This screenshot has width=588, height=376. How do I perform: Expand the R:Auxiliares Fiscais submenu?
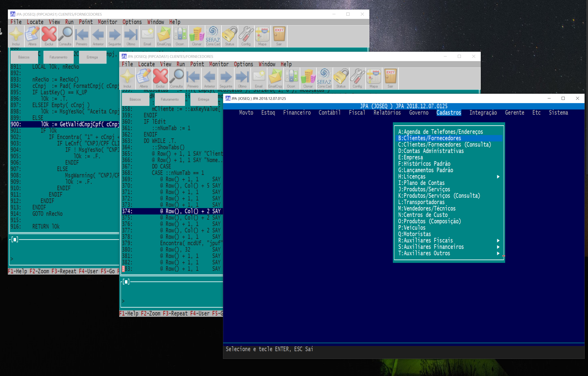(x=498, y=241)
